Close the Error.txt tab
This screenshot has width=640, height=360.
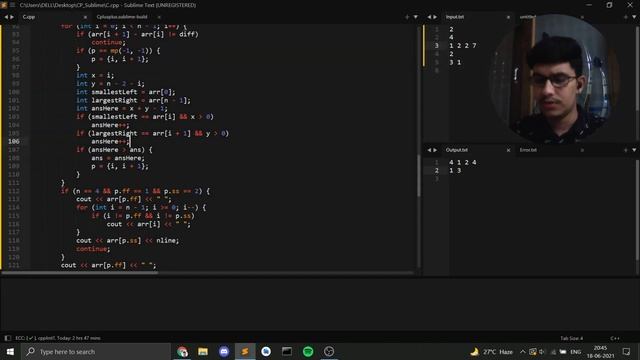tap(582, 150)
